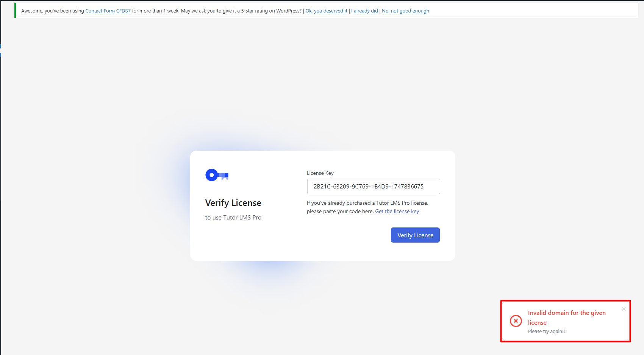Click the blue key icon

point(217,175)
